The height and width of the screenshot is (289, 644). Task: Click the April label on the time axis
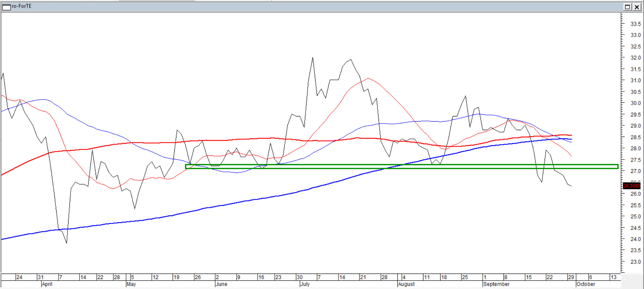tap(47, 284)
